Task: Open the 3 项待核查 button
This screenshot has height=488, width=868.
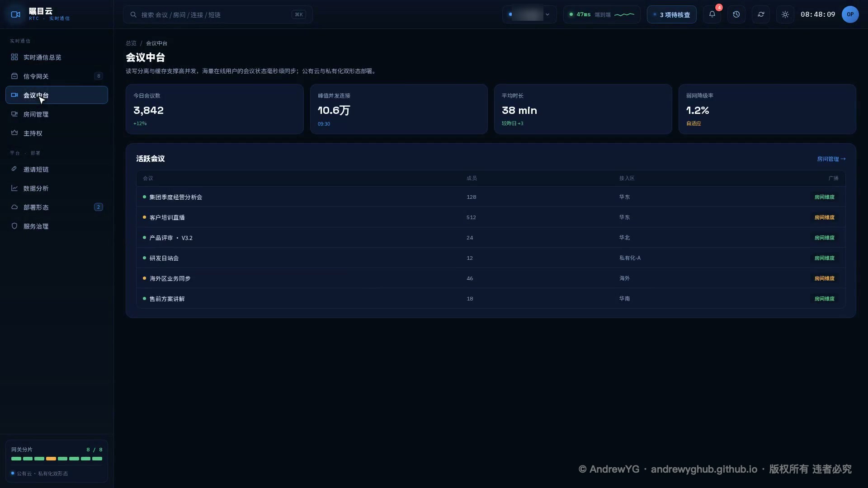Action: click(672, 14)
